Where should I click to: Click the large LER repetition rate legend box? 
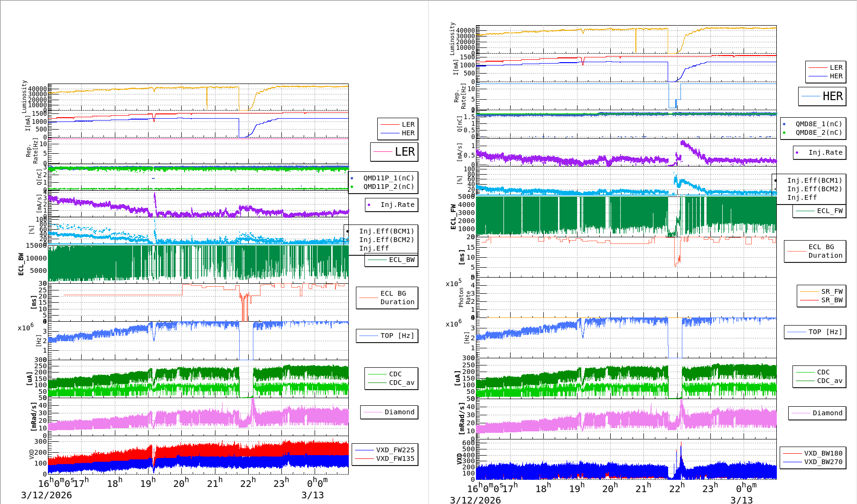click(394, 152)
